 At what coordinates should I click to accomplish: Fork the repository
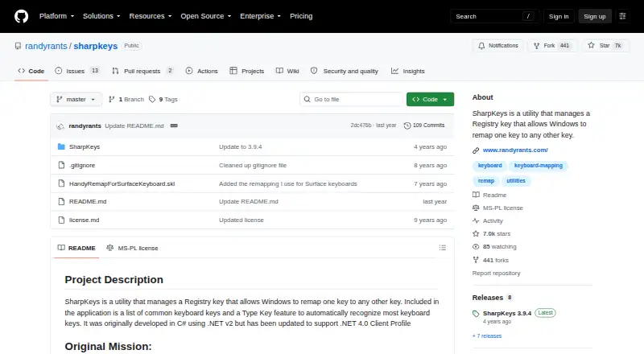[552, 46]
